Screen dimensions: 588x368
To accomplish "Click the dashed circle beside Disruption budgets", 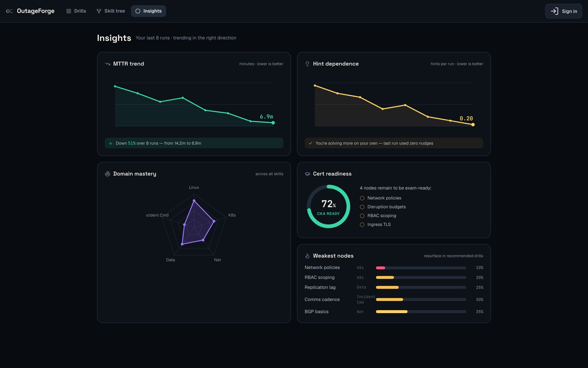I will [x=362, y=207].
